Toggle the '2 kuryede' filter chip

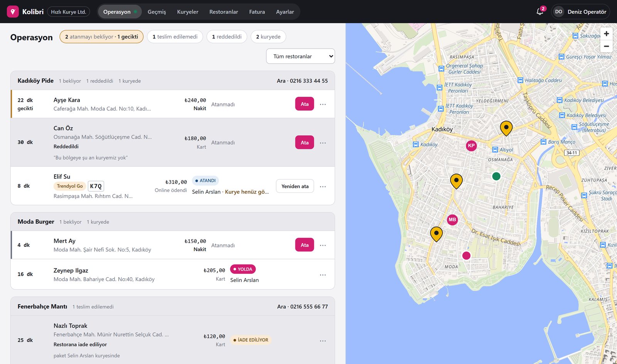[268, 37]
